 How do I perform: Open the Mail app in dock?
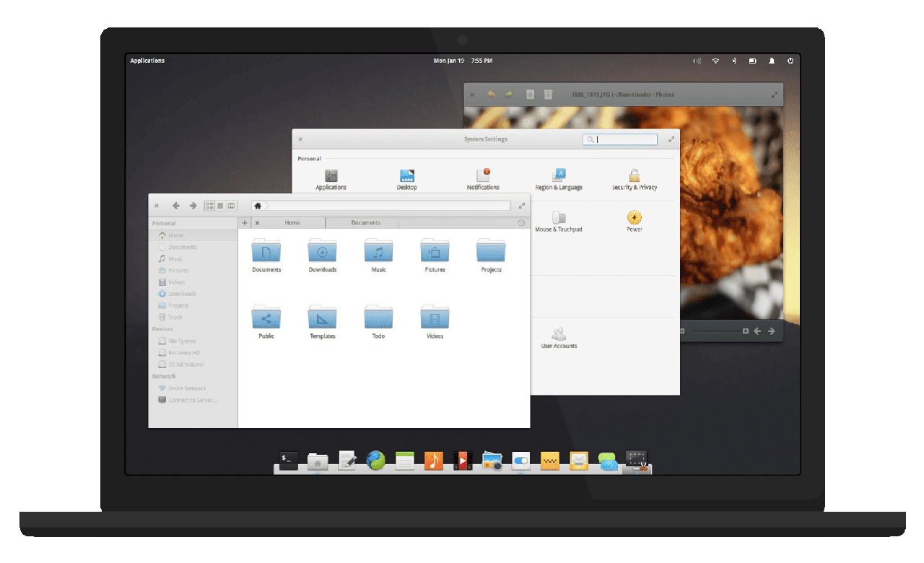(579, 461)
